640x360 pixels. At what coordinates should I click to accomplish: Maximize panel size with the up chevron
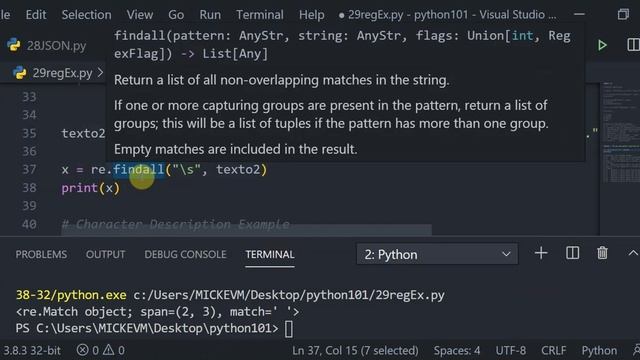pos(633,253)
